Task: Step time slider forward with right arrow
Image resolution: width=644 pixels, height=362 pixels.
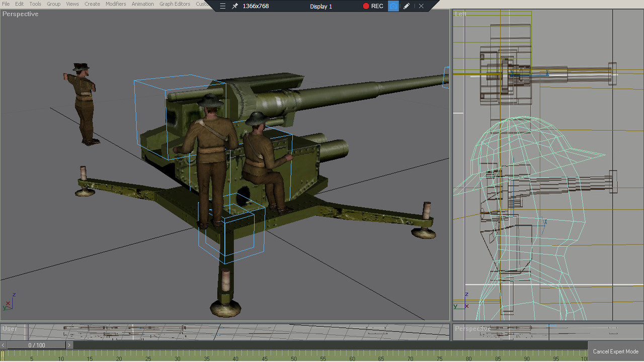Action: pos(69,345)
